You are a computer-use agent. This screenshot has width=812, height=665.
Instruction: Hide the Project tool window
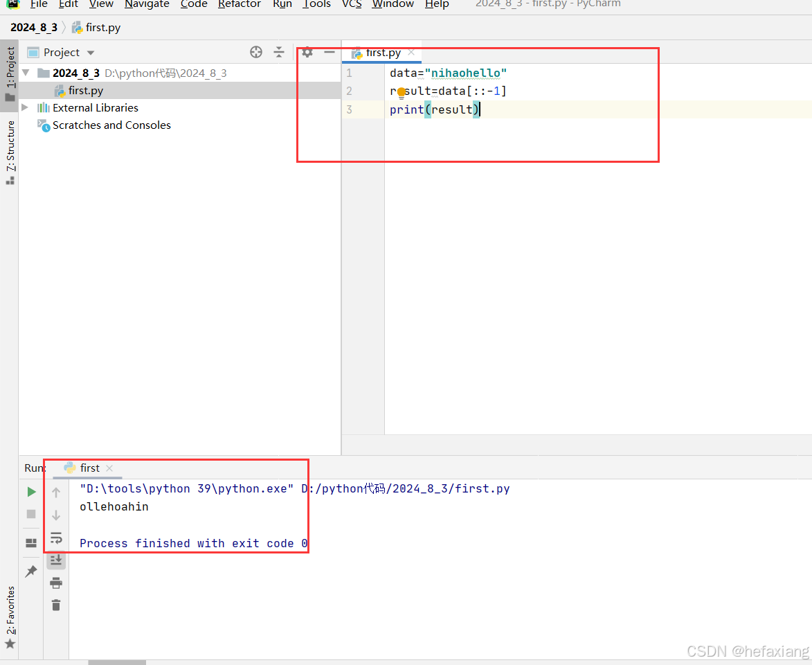(x=330, y=52)
